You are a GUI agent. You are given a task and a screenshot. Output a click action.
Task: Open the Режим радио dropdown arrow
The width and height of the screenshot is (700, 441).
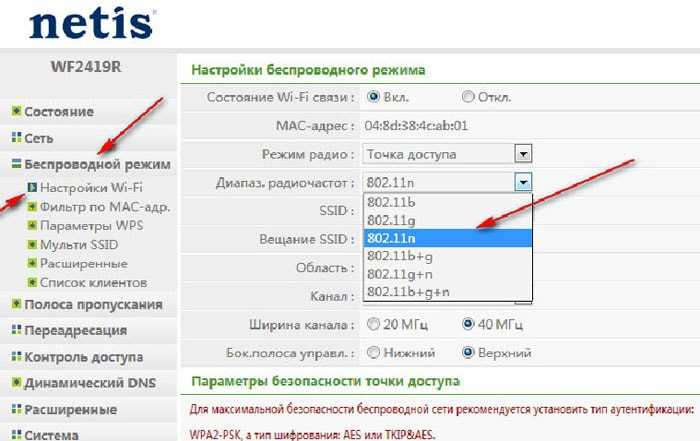click(x=523, y=154)
